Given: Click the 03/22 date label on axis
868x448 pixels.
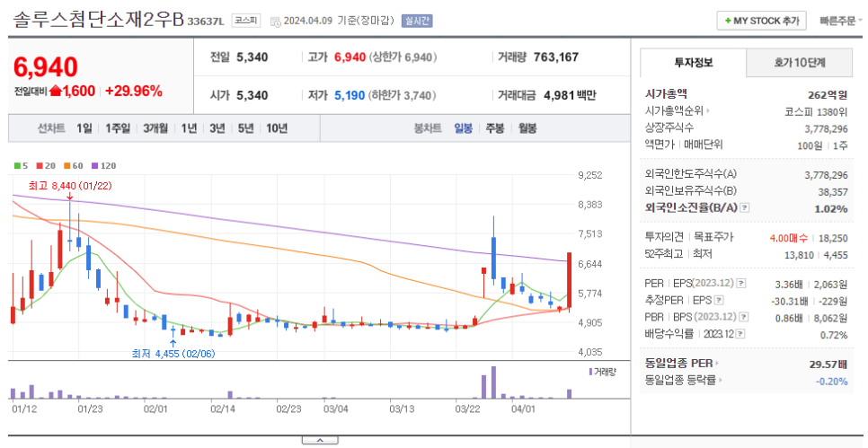Looking at the screenshot, I should pyautogui.click(x=467, y=409).
